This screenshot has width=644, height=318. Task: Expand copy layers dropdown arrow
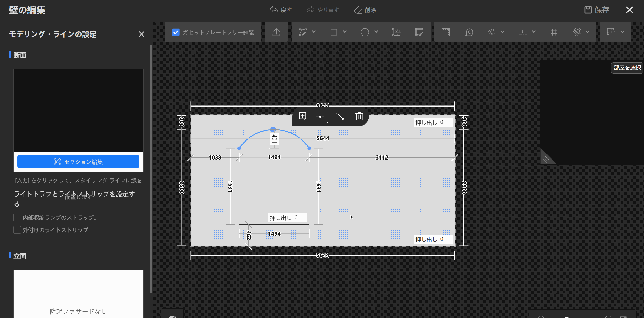point(622,32)
